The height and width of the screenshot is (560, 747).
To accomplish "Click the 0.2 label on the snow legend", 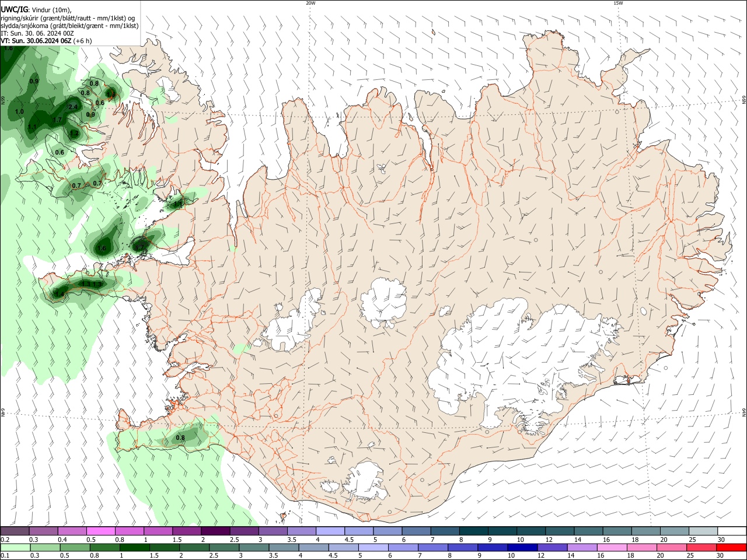I will tap(5, 540).
